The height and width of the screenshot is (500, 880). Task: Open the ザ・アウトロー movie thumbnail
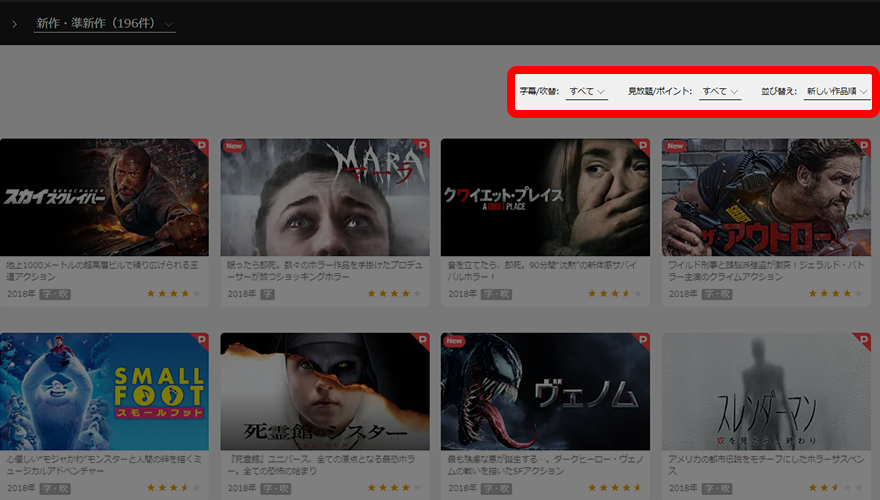(x=766, y=198)
